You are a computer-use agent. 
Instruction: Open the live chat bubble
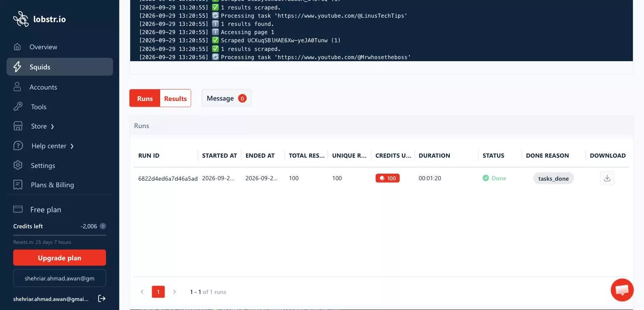622,290
